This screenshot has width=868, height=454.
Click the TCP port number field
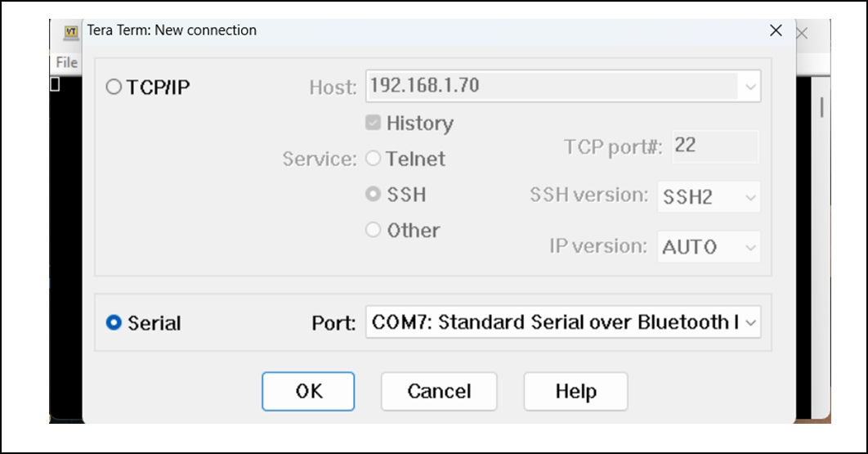click(714, 146)
